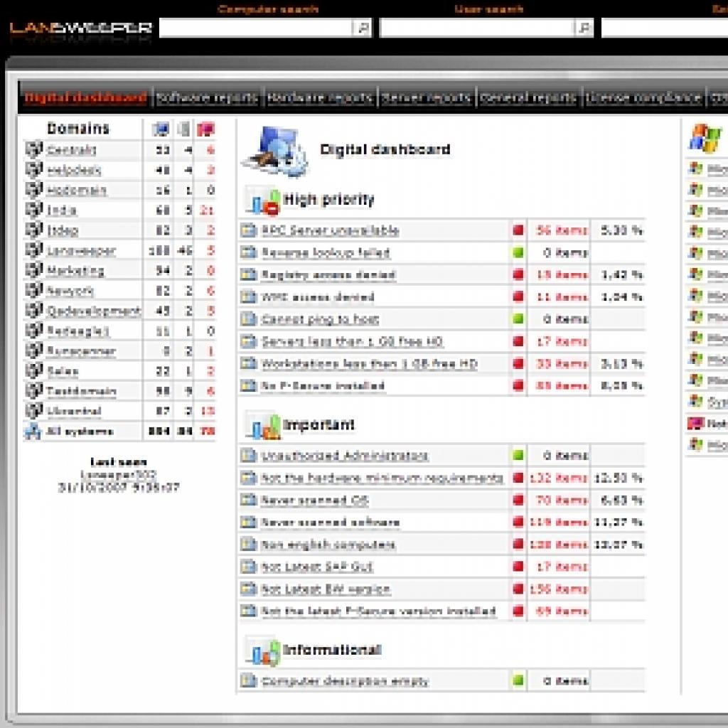This screenshot has height=728, width=728.
Task: Open the Registry access denied report
Action: pos(328,275)
